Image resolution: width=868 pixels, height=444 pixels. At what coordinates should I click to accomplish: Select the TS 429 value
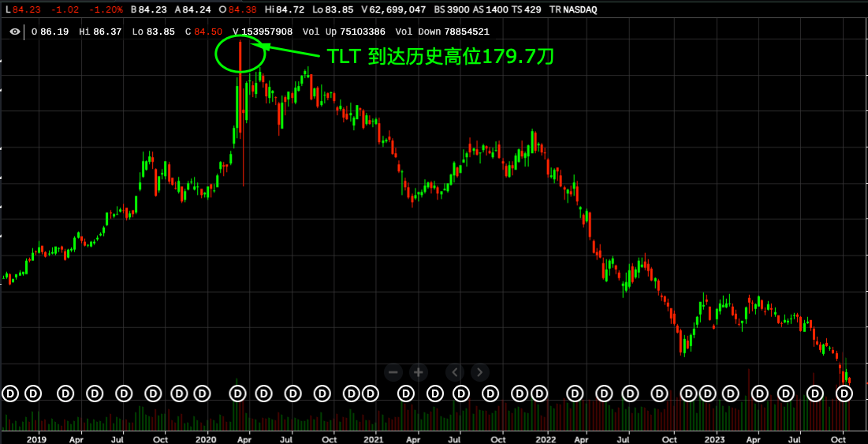(527, 9)
